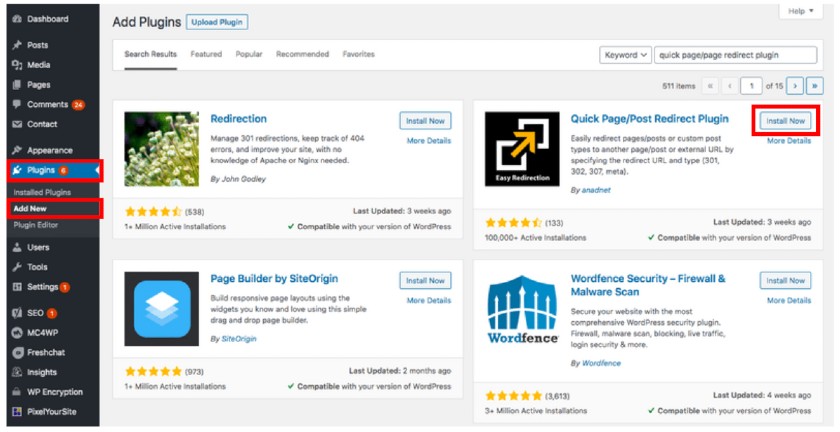Click the MC4WP sidebar icon

click(17, 333)
